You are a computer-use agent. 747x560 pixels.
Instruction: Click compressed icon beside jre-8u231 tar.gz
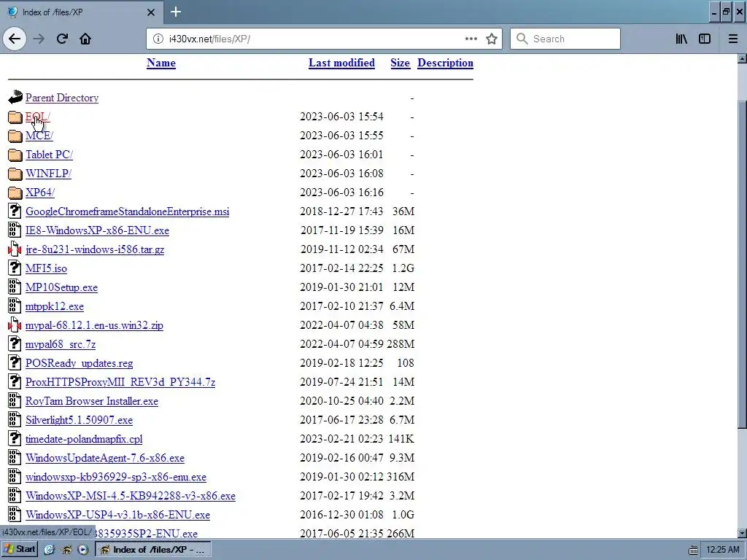click(x=15, y=249)
